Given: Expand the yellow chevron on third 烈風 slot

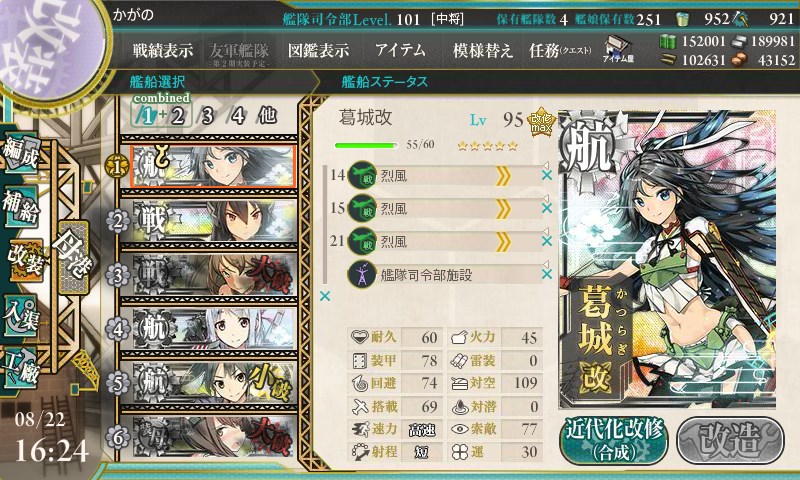Looking at the screenshot, I should 503,242.
